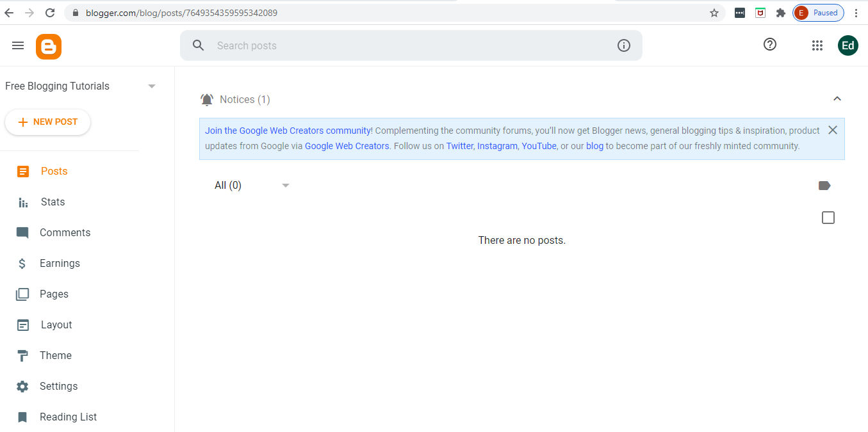Click the Settings gear icon
This screenshot has height=432, width=868.
(x=22, y=387)
